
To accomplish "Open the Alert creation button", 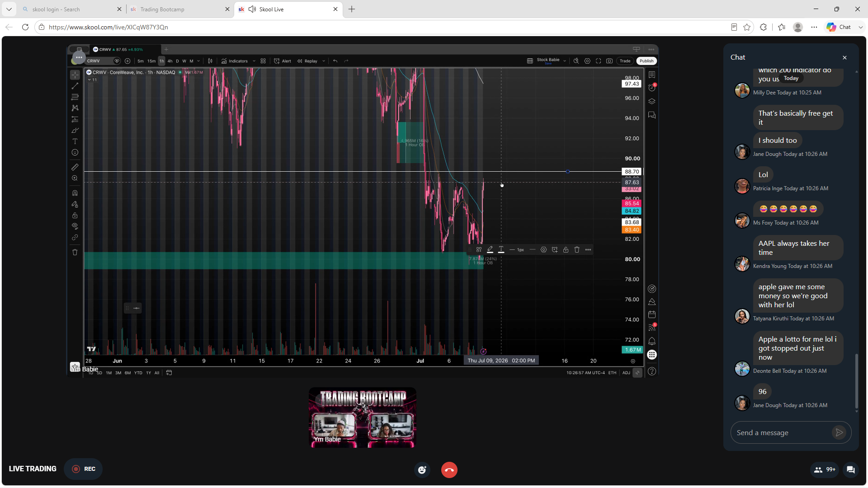I will (283, 61).
